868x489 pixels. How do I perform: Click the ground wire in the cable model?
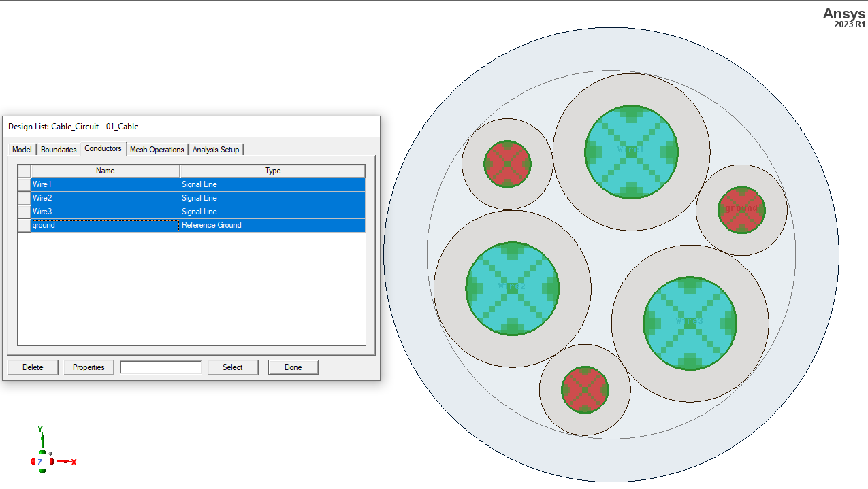pyautogui.click(x=741, y=211)
